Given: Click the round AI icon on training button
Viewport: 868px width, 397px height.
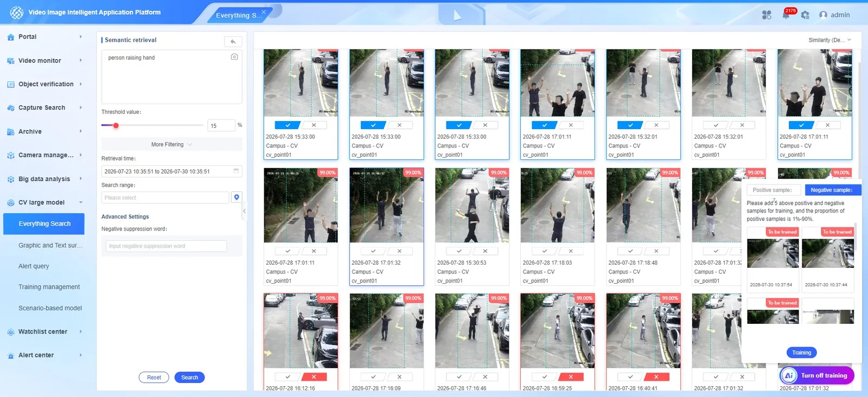Looking at the screenshot, I should tap(789, 375).
